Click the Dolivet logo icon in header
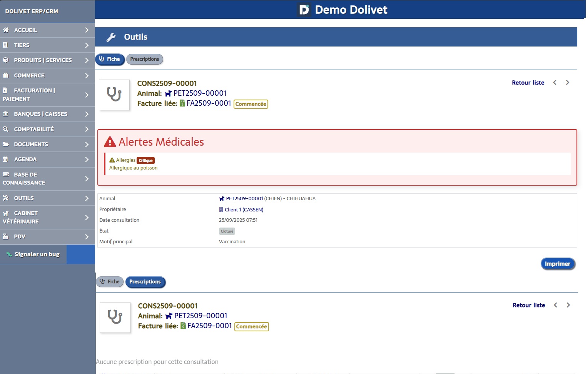The width and height of the screenshot is (588, 374). [304, 10]
